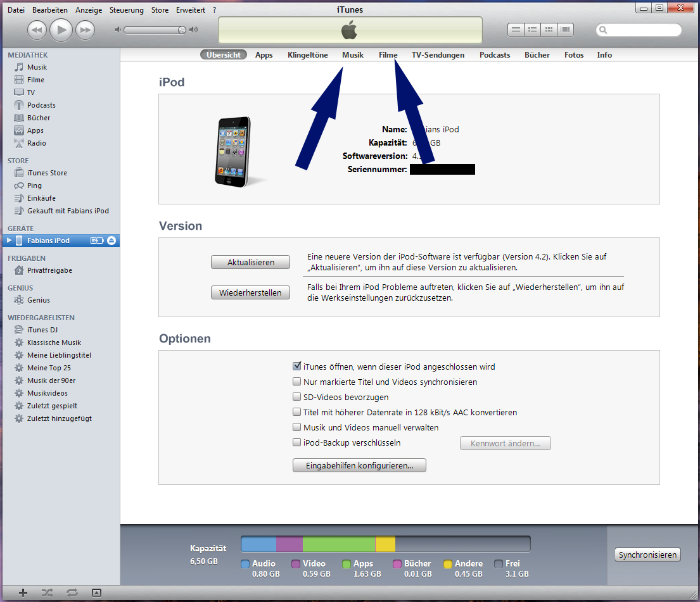Click the Synchronisieren button

click(647, 555)
